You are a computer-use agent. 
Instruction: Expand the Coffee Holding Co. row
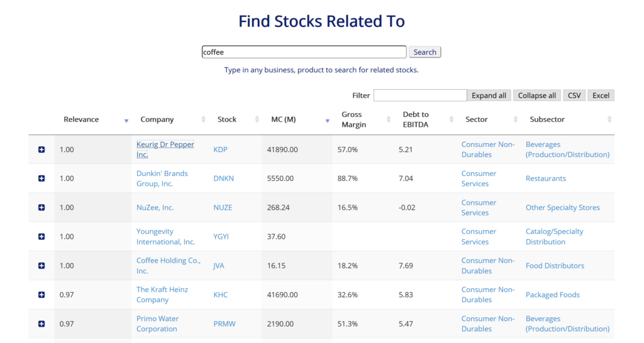(x=42, y=266)
